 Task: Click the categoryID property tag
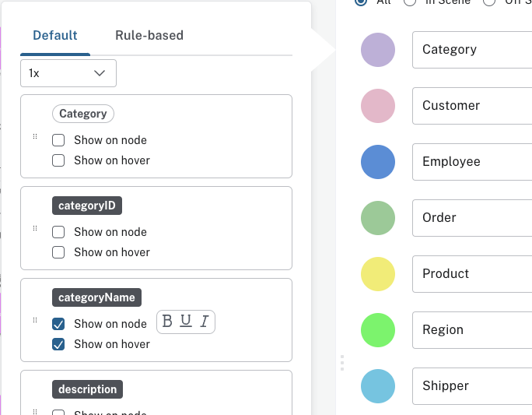[87, 206]
